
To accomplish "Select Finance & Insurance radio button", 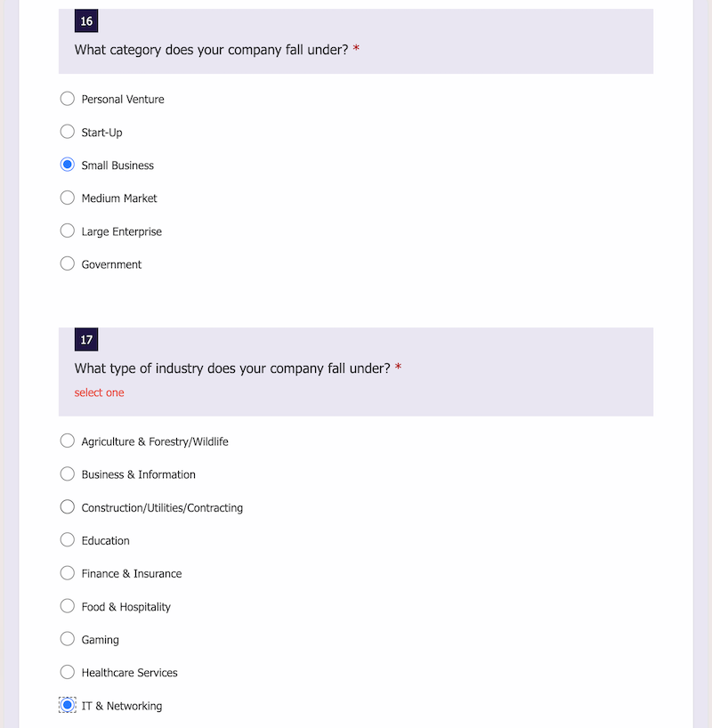I will pos(68,573).
